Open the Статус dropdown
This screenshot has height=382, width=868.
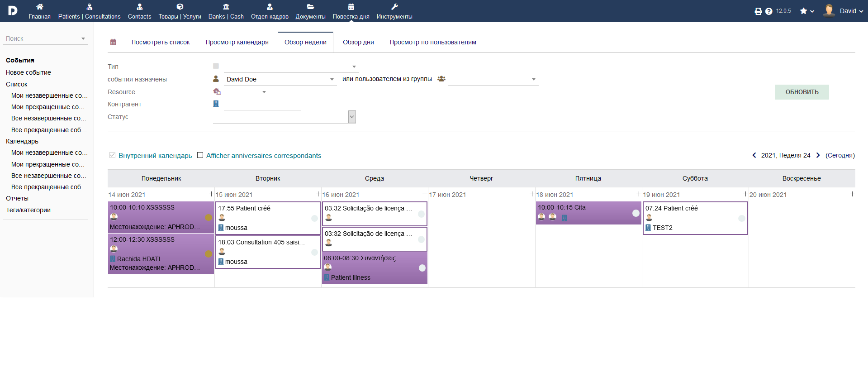click(352, 117)
